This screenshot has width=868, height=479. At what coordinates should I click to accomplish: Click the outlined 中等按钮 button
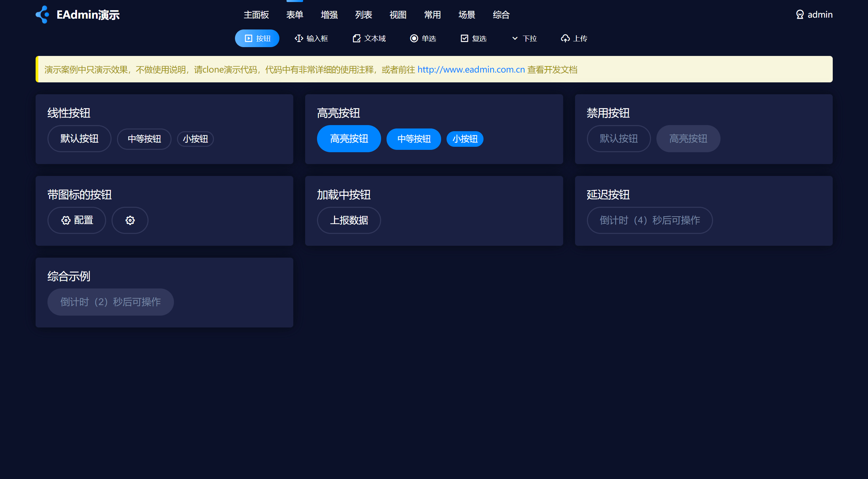144,139
